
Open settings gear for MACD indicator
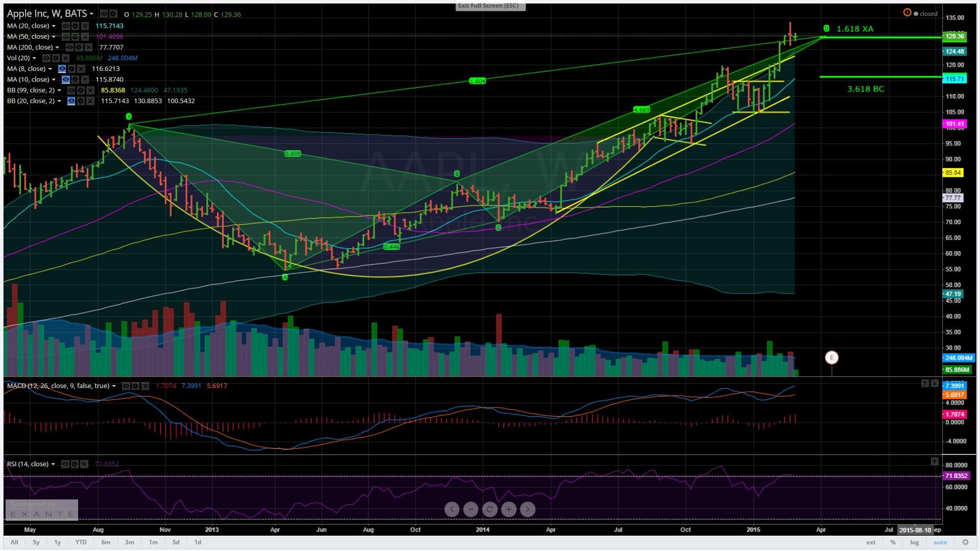[135, 386]
